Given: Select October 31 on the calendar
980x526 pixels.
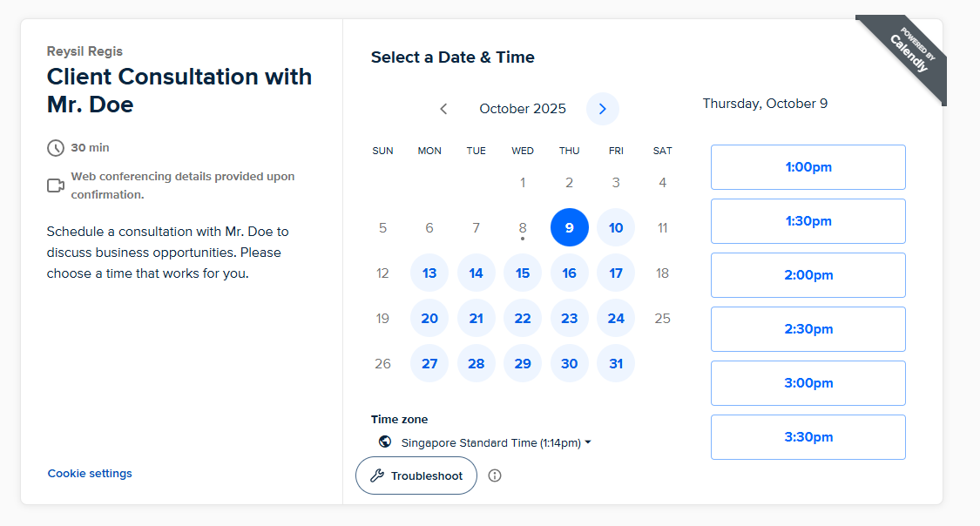Looking at the screenshot, I should tap(616, 364).
